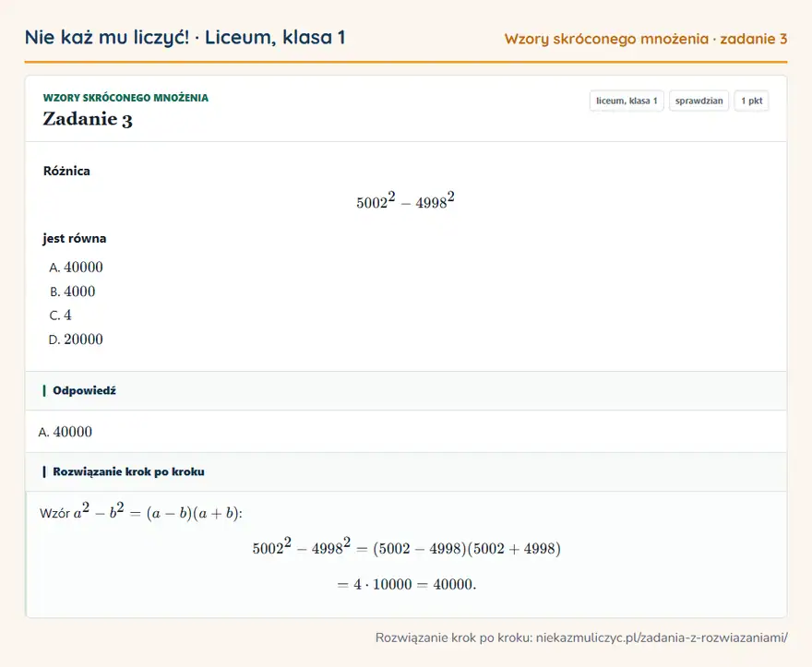Click the 'Wzory skróconego mnożenia · zadanie 3' header label
This screenshot has height=667, width=812.
(x=646, y=39)
